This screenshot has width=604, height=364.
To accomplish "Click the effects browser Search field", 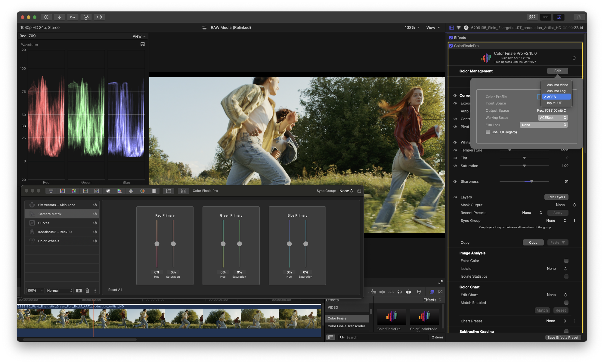I will [x=383, y=338].
